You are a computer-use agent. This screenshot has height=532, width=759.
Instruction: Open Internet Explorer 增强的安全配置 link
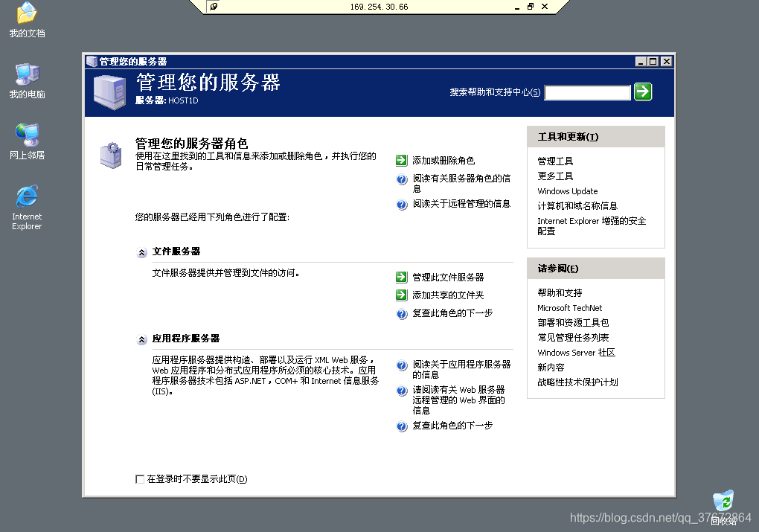[x=592, y=226]
